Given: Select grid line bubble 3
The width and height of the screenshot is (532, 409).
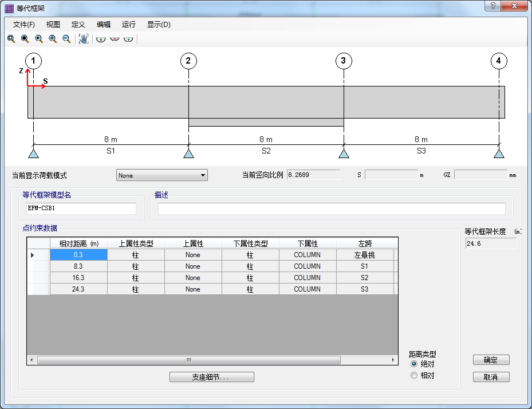Looking at the screenshot, I should point(344,61).
